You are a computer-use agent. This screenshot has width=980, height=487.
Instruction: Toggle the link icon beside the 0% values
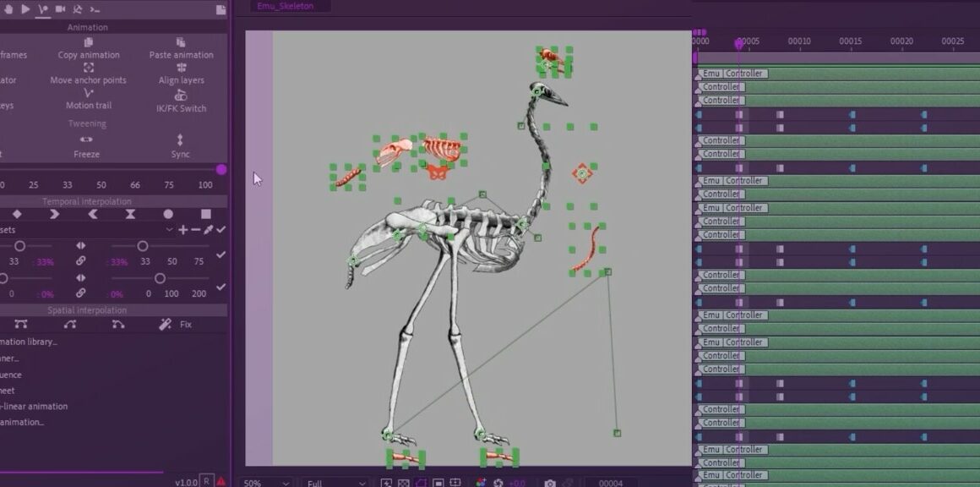(x=81, y=293)
